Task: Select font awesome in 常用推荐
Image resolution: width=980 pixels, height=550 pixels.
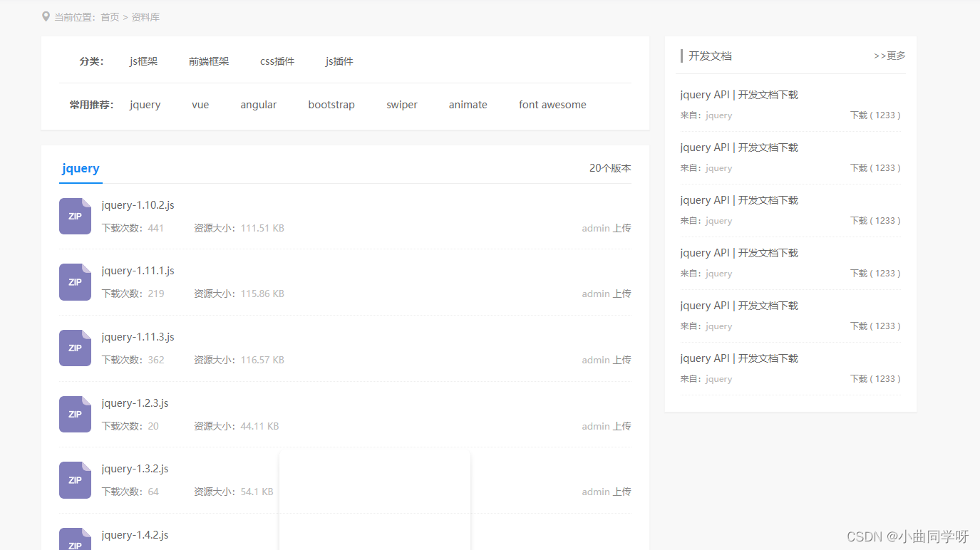Action: (552, 105)
